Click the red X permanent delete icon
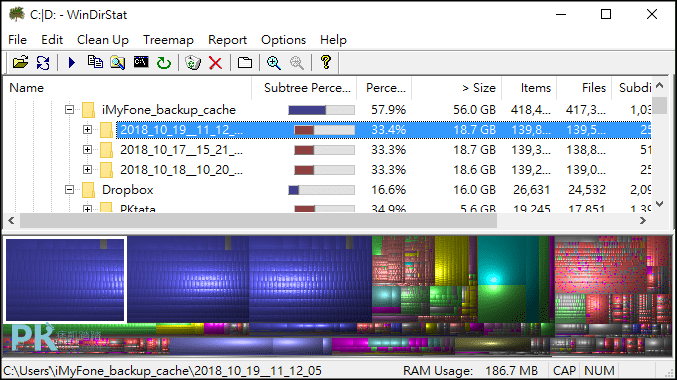Image resolution: width=677 pixels, height=380 pixels. pos(215,63)
